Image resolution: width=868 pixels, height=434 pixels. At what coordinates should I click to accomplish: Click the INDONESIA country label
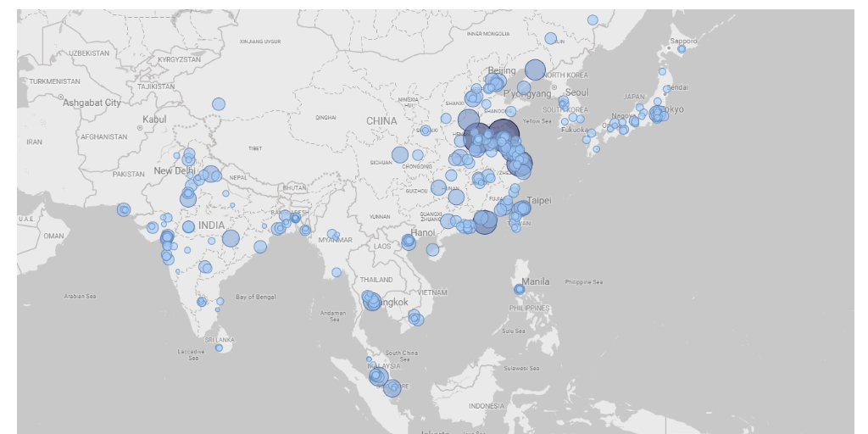pos(487,406)
